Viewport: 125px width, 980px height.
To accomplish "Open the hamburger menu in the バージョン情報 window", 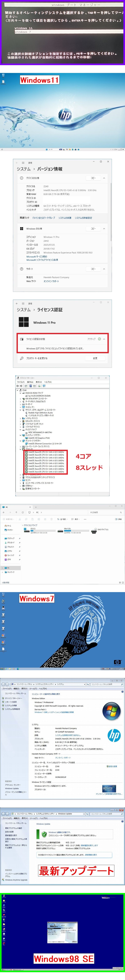I will (23, 163).
